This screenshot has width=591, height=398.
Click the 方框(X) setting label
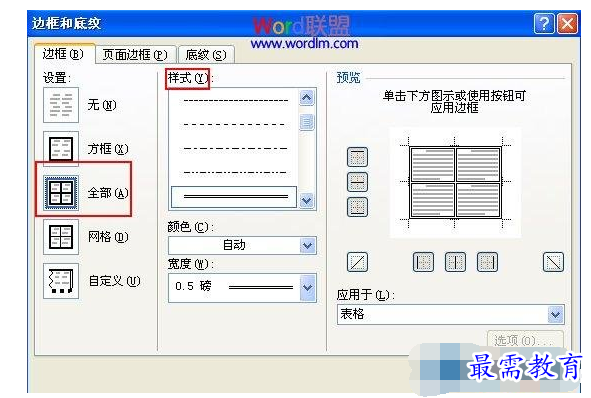click(108, 149)
